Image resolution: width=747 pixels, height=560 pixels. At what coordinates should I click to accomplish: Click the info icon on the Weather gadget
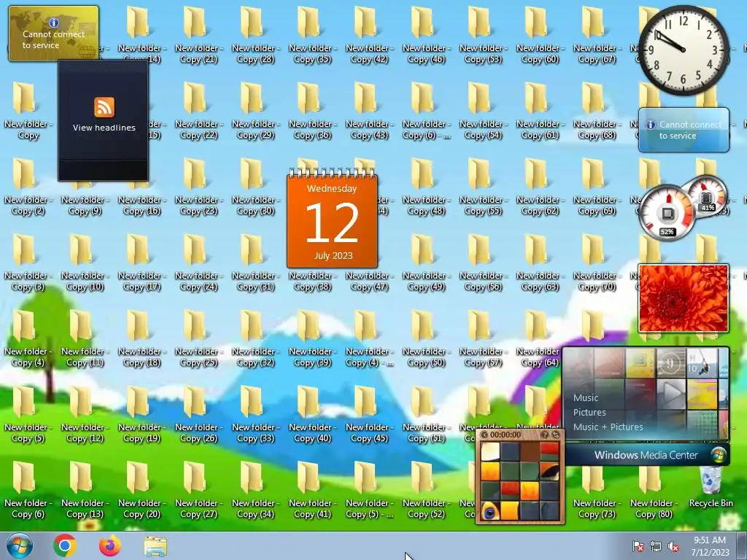[650, 124]
